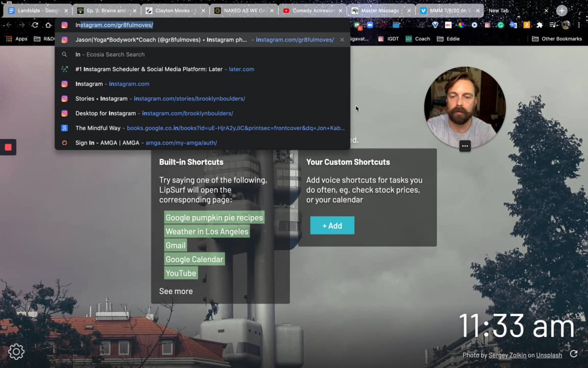Expand See more built-in shortcuts
The width and height of the screenshot is (588, 368).
[x=176, y=291]
